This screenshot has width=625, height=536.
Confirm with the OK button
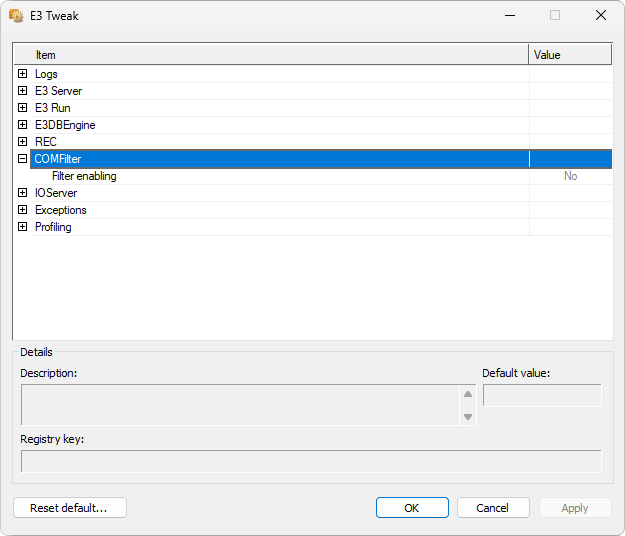click(412, 508)
